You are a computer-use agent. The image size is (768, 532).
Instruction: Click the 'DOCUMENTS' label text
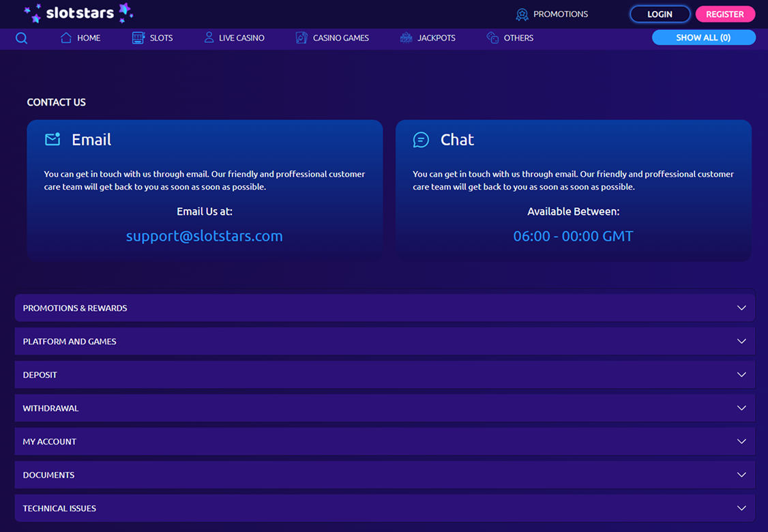(49, 475)
